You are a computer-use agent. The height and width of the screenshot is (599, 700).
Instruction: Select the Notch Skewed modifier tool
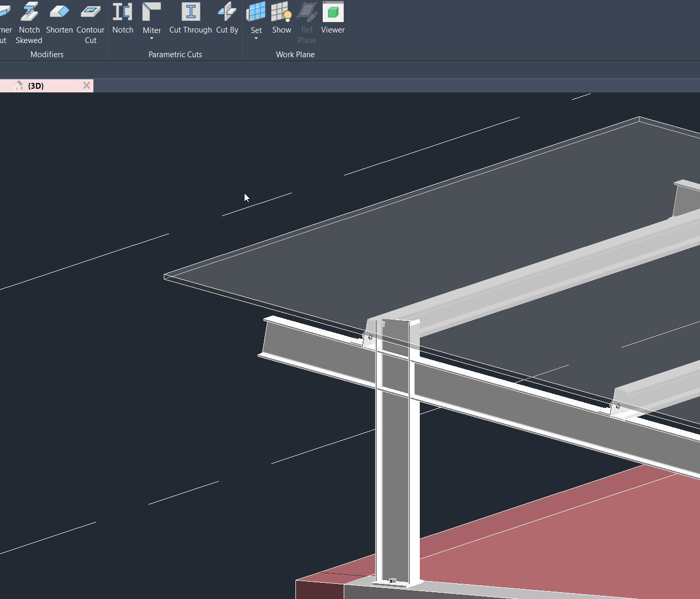[x=29, y=21]
